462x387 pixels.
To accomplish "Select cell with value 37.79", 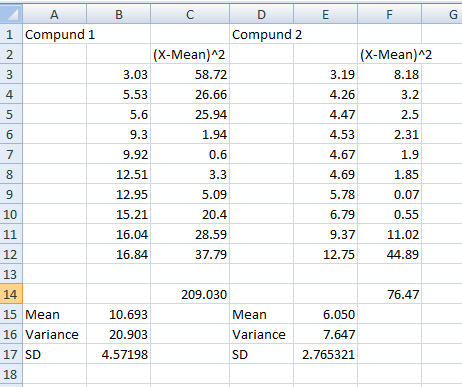I will (x=190, y=254).
